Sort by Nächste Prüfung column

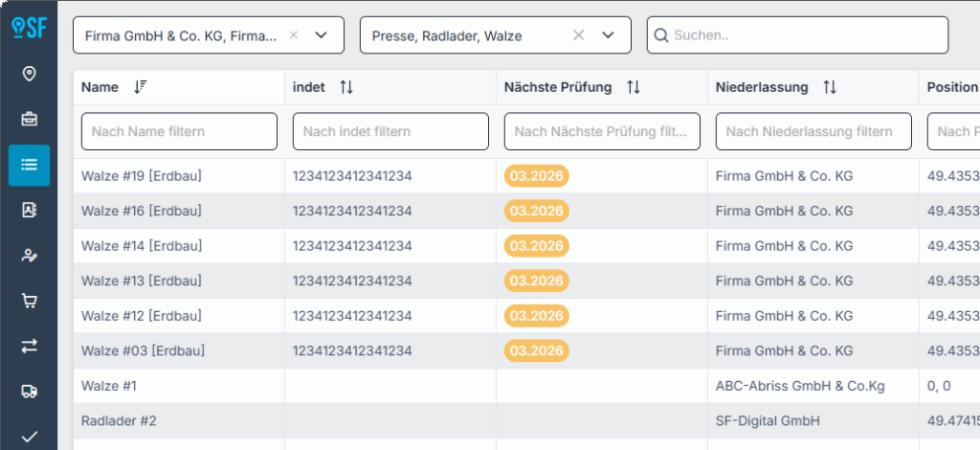633,87
